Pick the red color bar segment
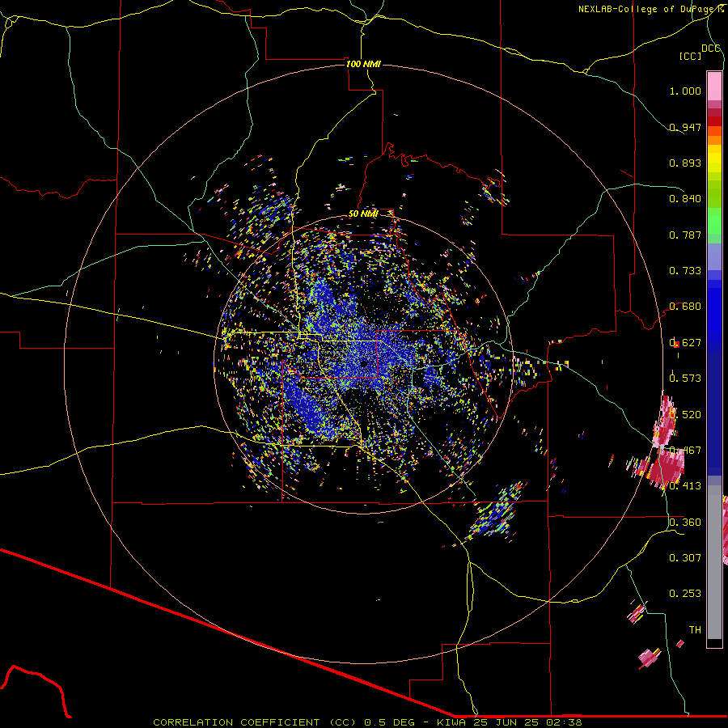The width and height of the screenshot is (728, 728). pyautogui.click(x=714, y=121)
